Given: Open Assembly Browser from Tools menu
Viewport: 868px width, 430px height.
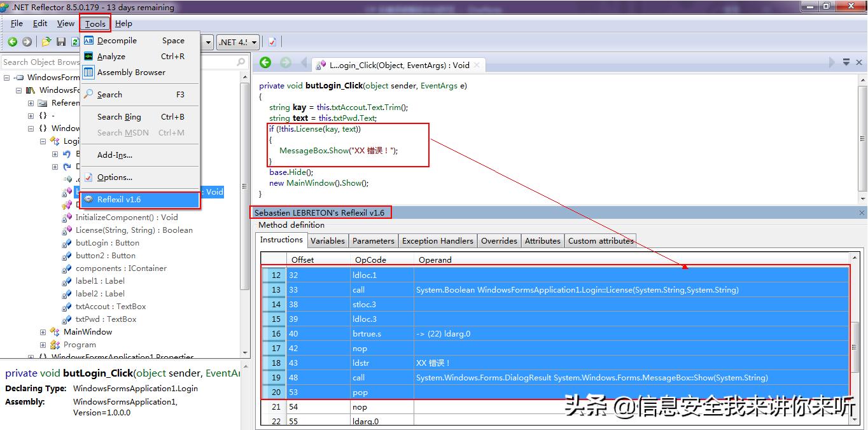Looking at the screenshot, I should click(x=131, y=73).
